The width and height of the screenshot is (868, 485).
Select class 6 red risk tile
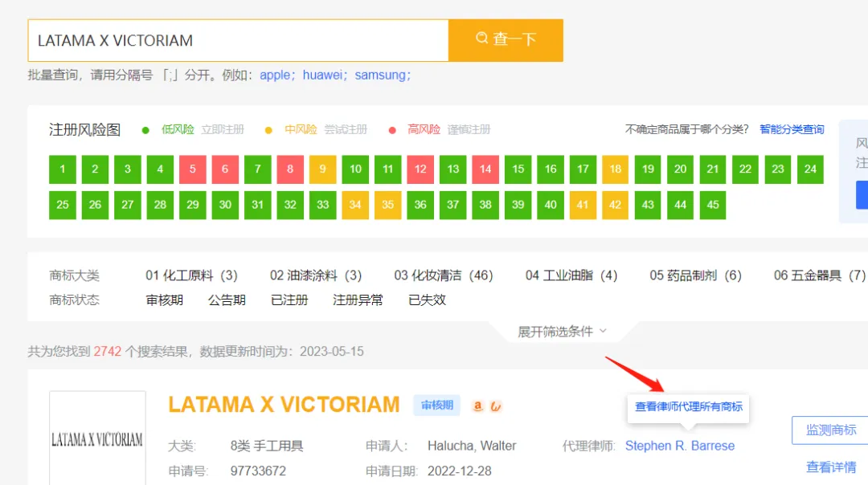225,169
